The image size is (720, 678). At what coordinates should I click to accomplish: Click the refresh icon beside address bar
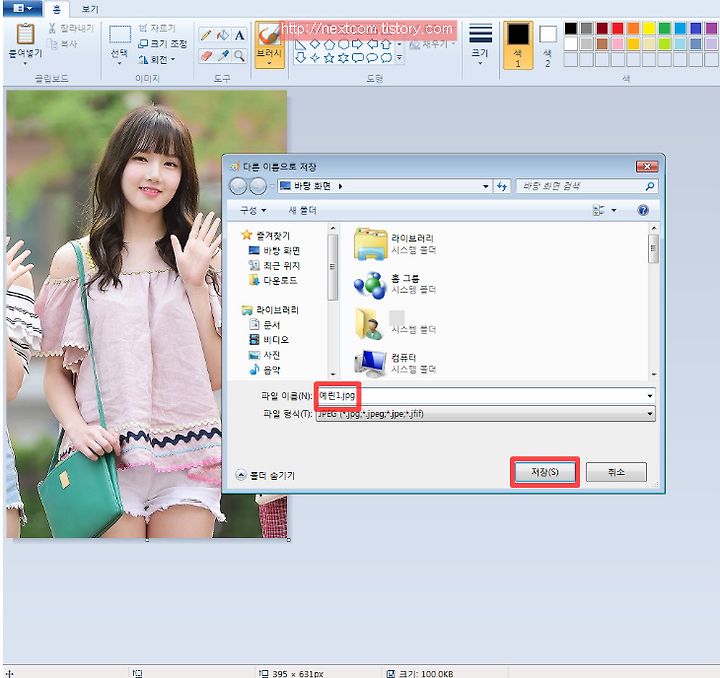coord(501,186)
